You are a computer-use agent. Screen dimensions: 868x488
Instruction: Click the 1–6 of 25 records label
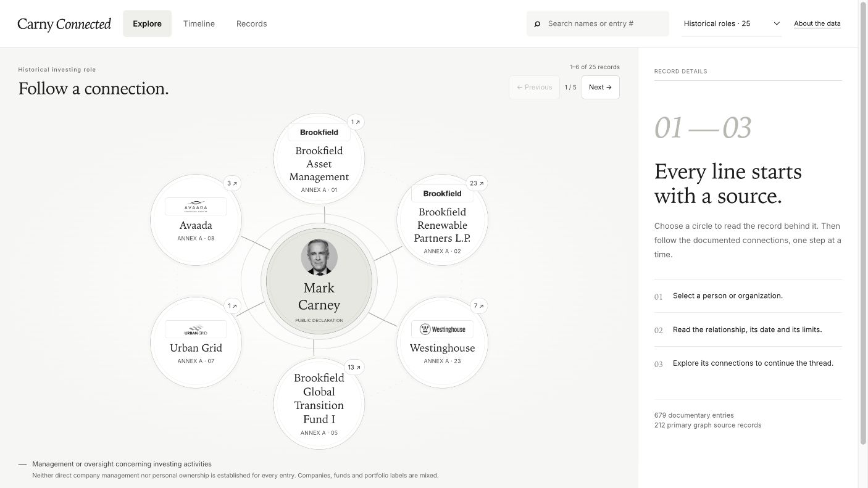[595, 67]
